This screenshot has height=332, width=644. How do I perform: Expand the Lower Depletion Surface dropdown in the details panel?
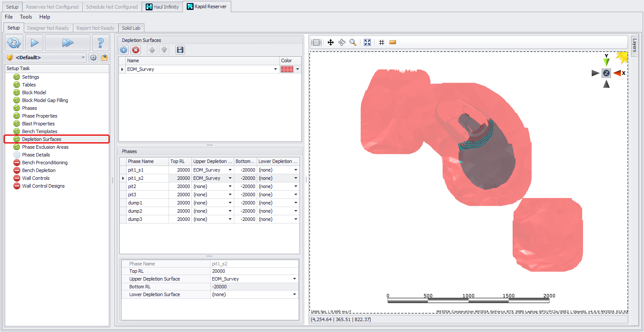tap(295, 294)
